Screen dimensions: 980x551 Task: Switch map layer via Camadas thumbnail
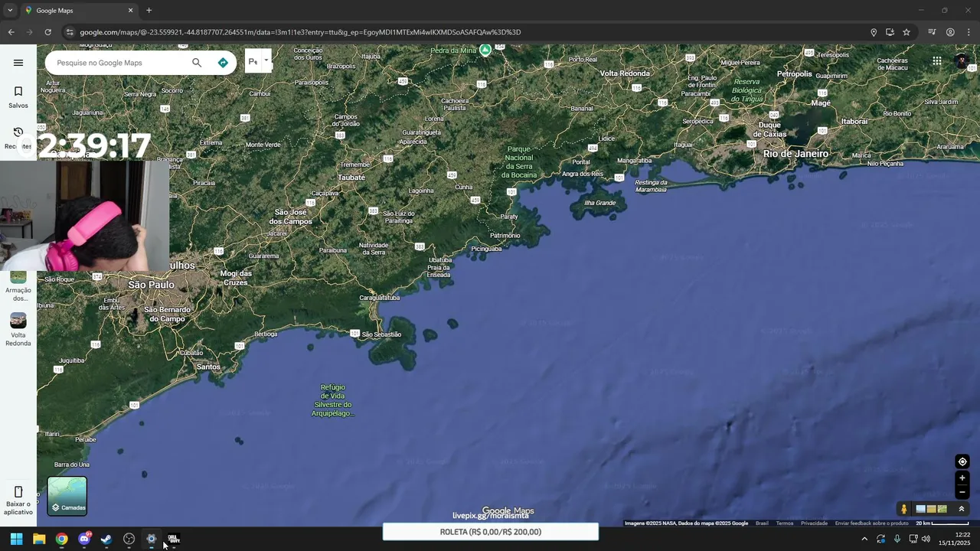[x=67, y=496]
